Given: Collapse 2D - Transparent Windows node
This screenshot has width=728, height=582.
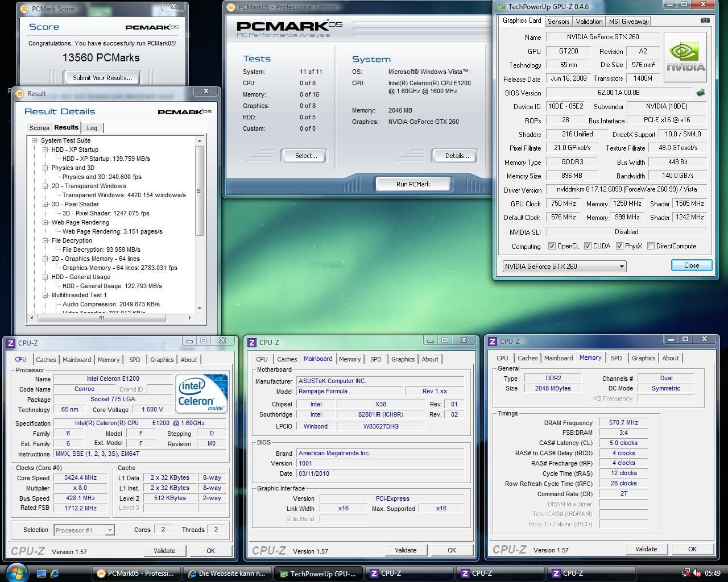Looking at the screenshot, I should [45, 186].
